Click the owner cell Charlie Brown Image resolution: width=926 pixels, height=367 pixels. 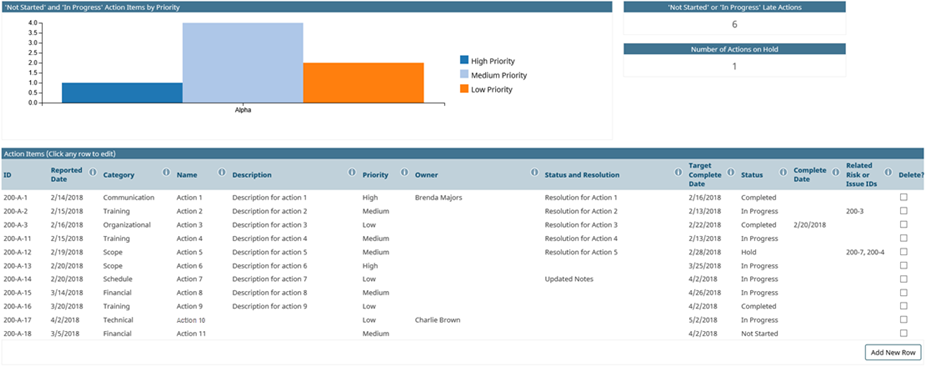click(438, 320)
